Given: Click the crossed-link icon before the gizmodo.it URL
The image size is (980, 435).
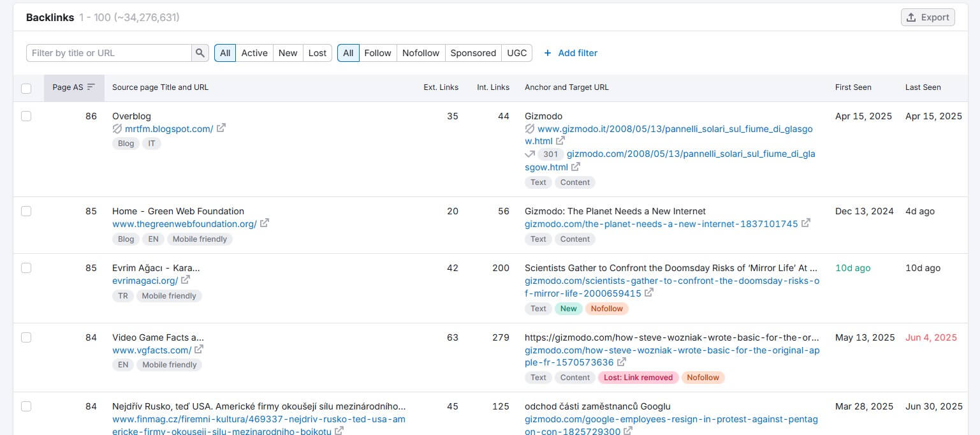Looking at the screenshot, I should tap(530, 129).
